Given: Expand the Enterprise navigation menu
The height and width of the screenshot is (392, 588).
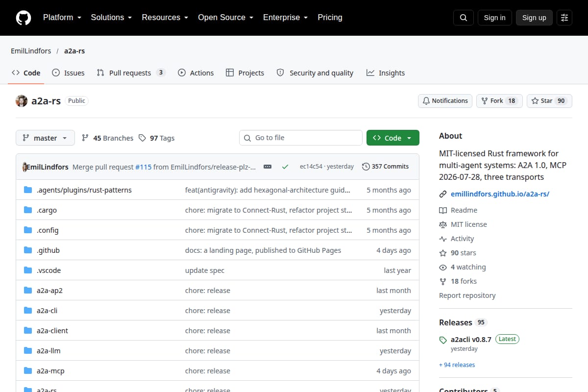Looking at the screenshot, I should tap(285, 18).
